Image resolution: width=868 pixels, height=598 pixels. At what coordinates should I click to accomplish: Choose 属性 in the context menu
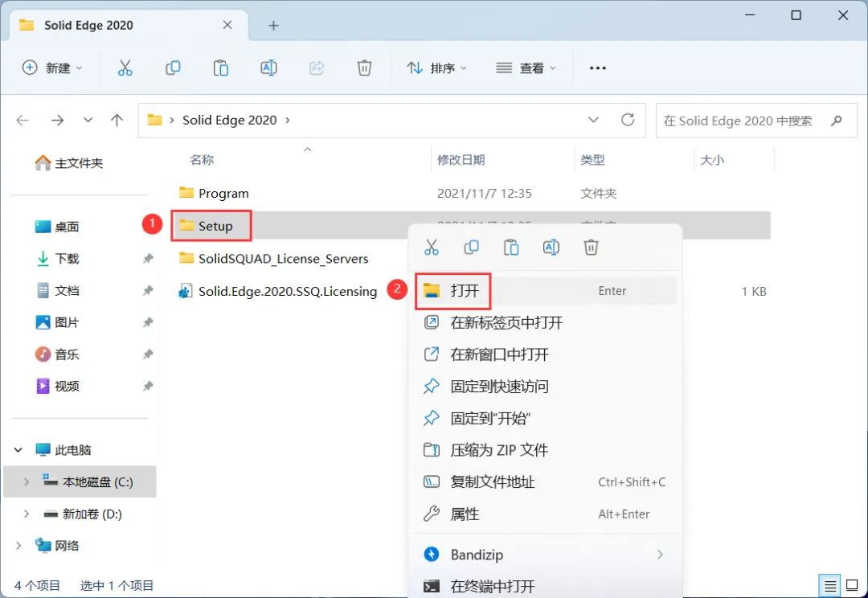coord(546,514)
